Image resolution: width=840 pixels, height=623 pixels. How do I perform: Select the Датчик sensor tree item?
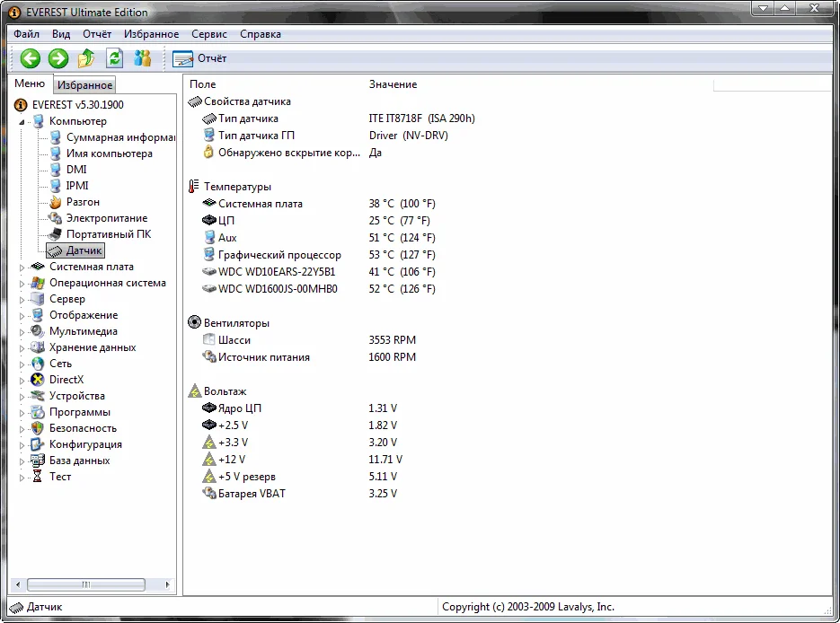(x=75, y=250)
